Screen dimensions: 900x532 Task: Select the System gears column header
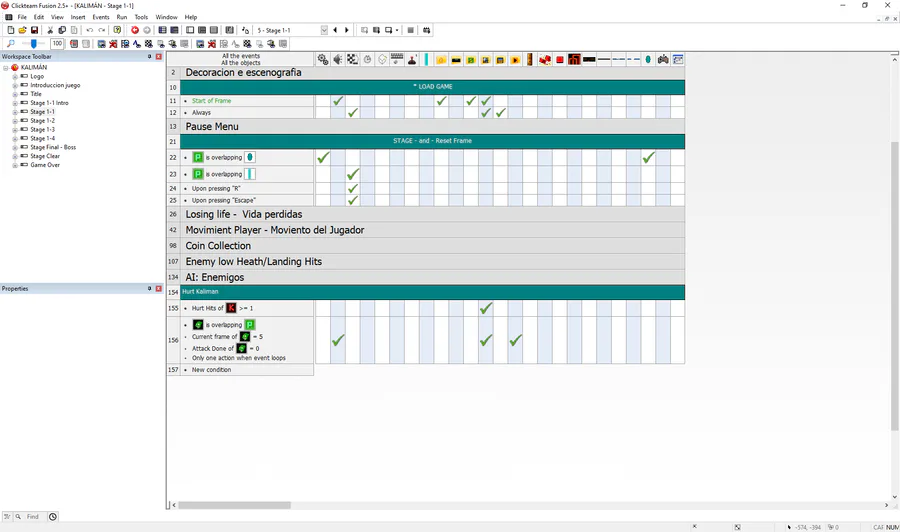pyautogui.click(x=323, y=59)
